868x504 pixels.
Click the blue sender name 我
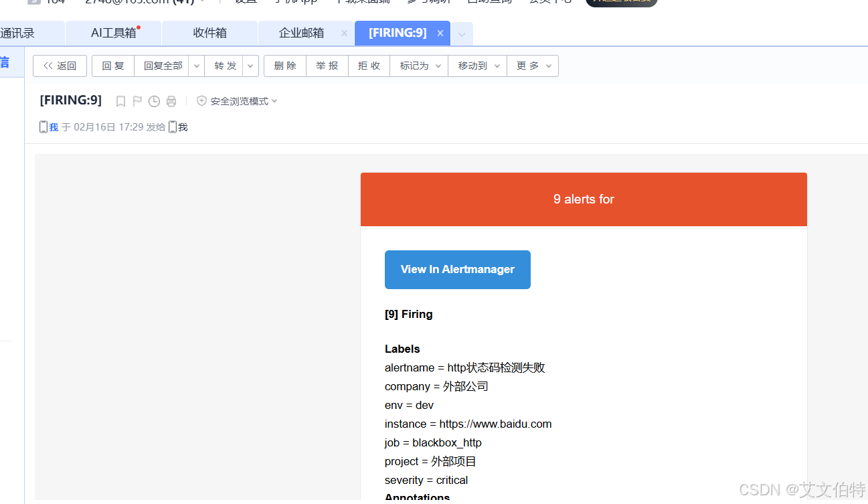54,127
